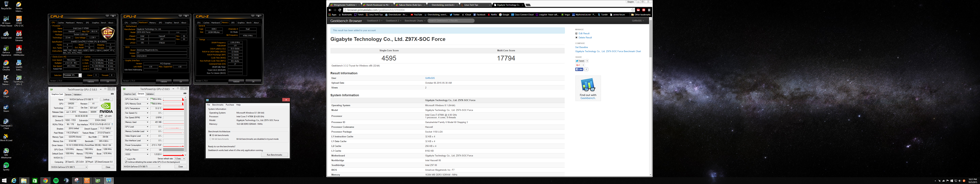
Task: Expand the Geekbench 3 navbar dropdown
Action: tap(375, 21)
